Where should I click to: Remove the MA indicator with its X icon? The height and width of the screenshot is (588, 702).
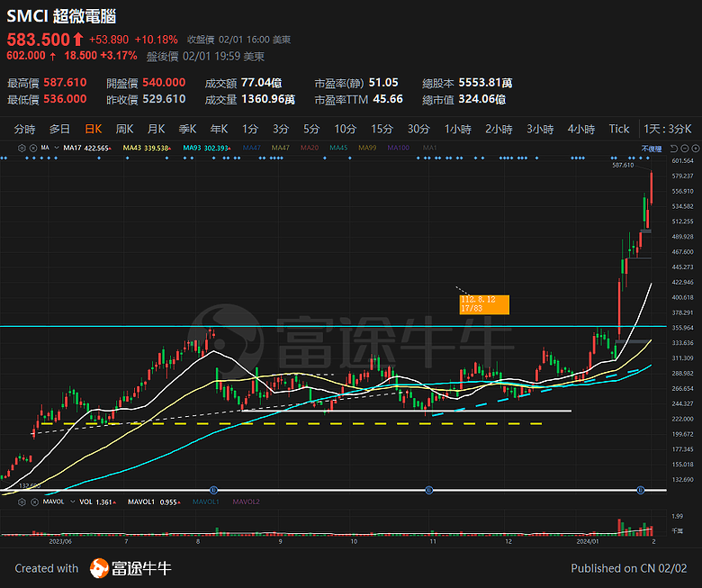tap(33, 148)
